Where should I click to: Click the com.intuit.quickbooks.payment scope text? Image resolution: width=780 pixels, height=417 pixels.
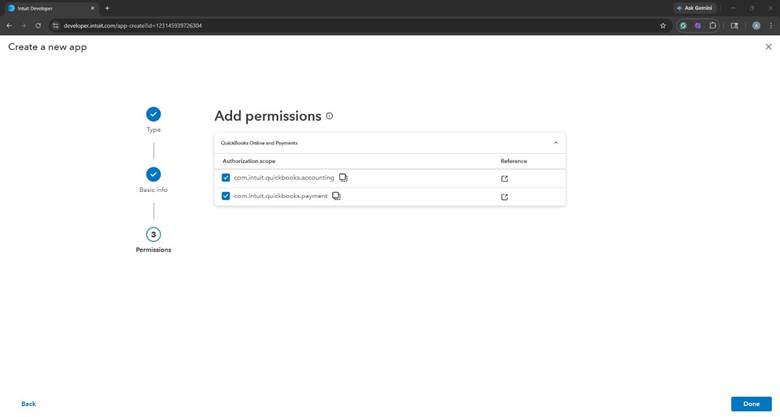[x=281, y=196]
